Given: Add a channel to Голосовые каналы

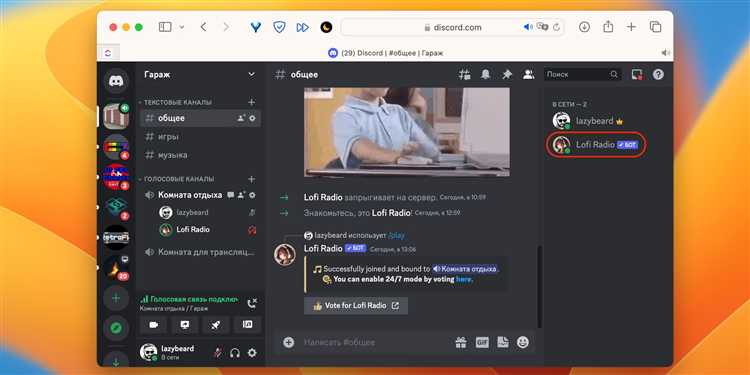Looking at the screenshot, I should pos(252,179).
